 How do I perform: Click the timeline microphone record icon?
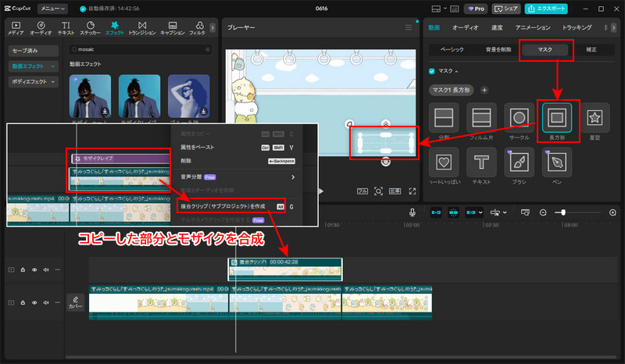pyautogui.click(x=412, y=212)
